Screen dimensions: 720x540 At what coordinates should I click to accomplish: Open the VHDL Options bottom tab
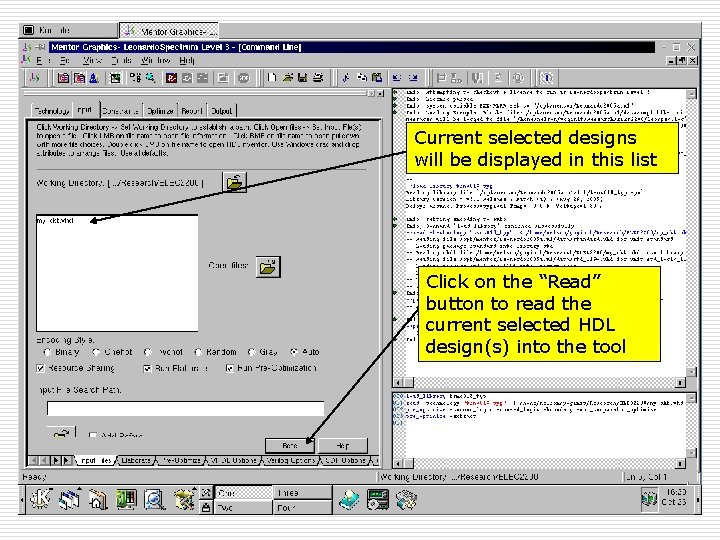(x=233, y=460)
